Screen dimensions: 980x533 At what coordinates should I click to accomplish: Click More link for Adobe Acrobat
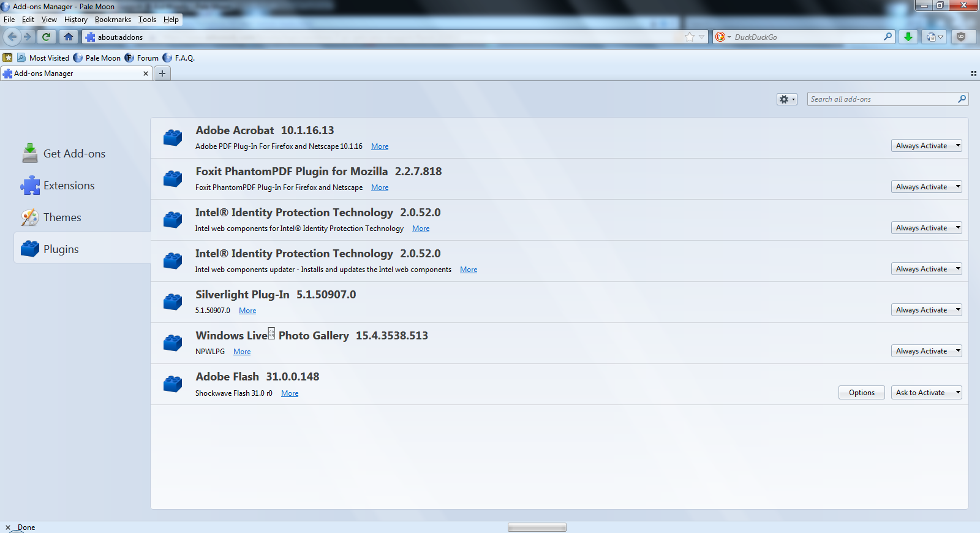click(380, 146)
